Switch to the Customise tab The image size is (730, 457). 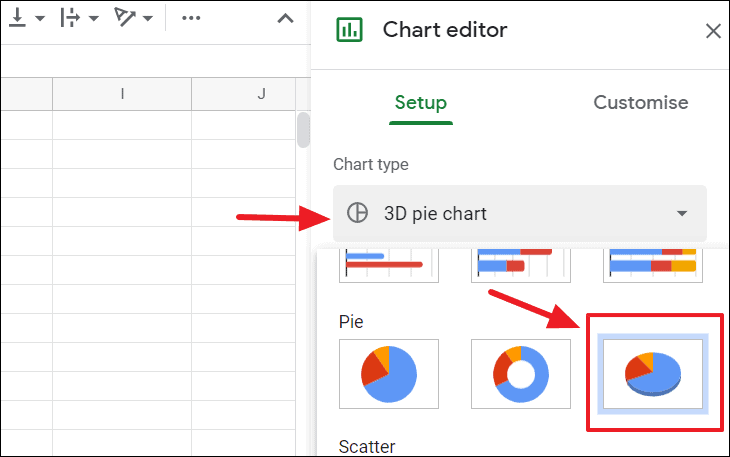tap(641, 102)
